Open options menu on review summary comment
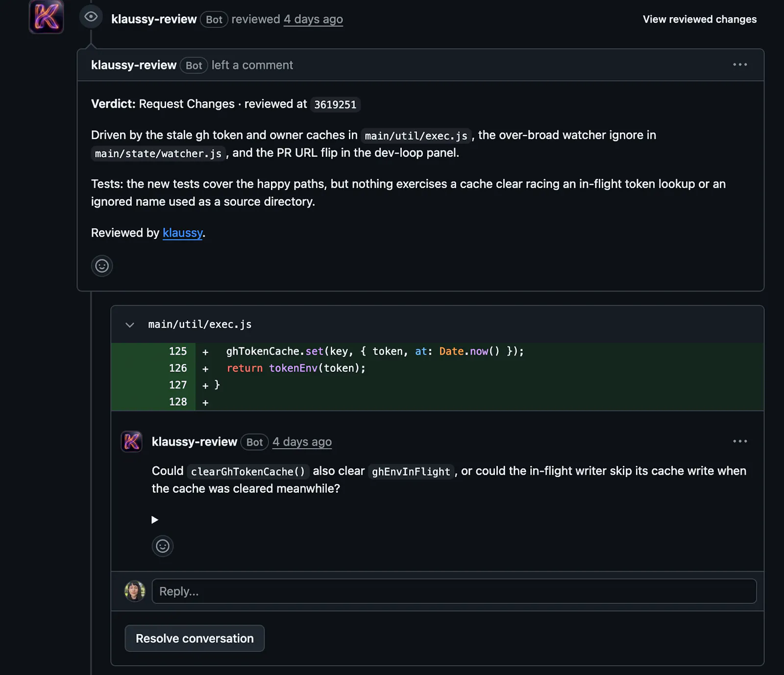Screen dimensions: 784x675 pos(740,65)
